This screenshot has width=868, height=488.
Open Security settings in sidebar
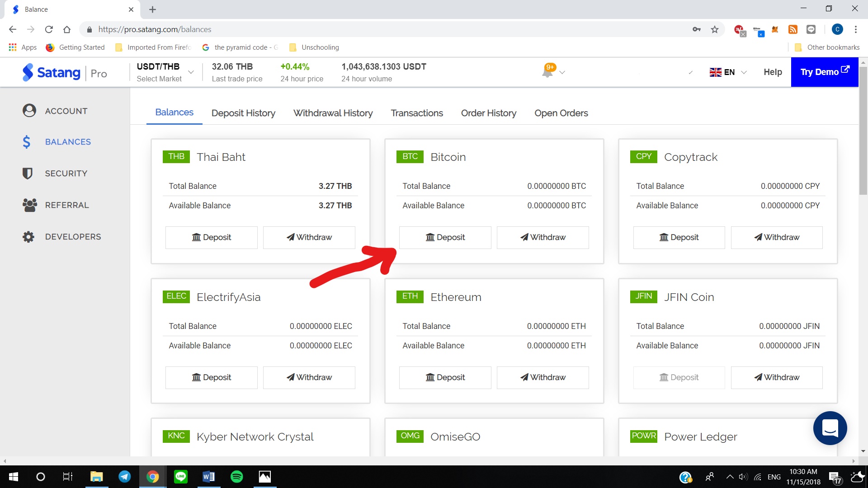(x=66, y=174)
